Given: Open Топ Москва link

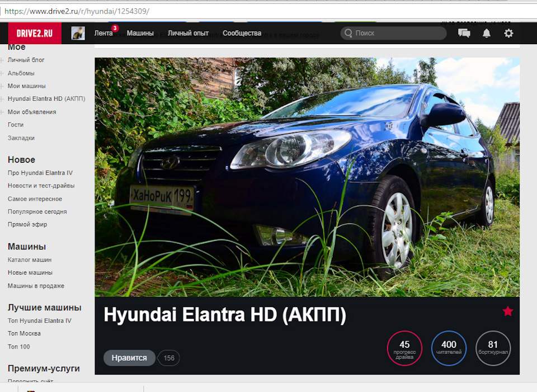Looking at the screenshot, I should [24, 333].
